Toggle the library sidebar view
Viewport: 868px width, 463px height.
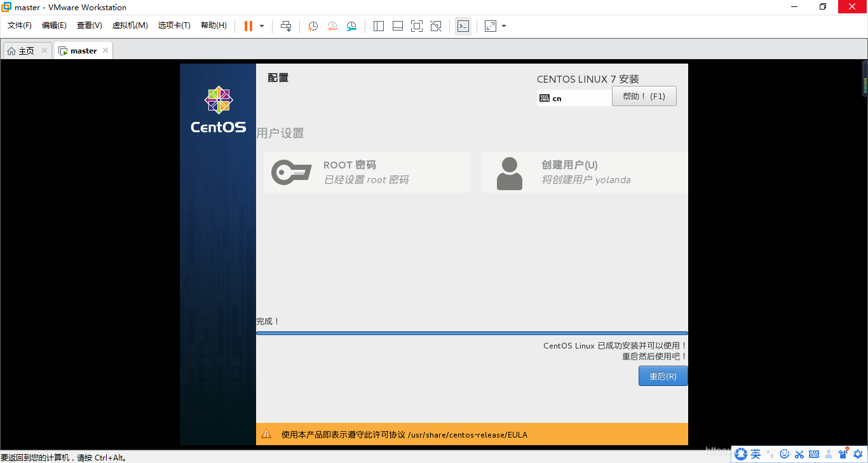[379, 26]
